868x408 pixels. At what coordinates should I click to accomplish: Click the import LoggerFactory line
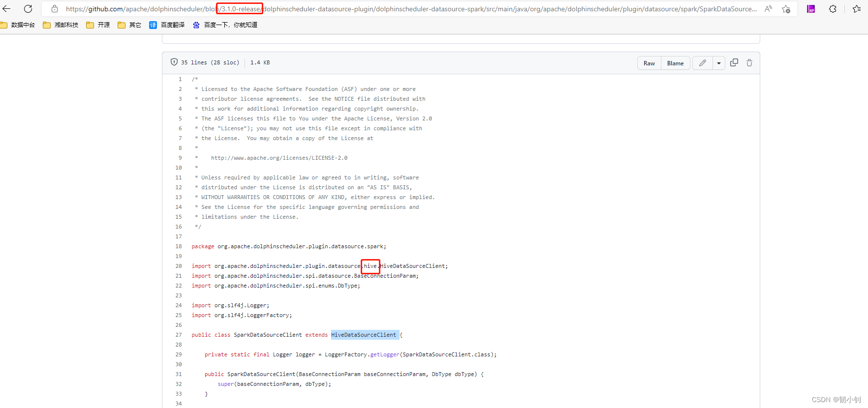click(242, 315)
